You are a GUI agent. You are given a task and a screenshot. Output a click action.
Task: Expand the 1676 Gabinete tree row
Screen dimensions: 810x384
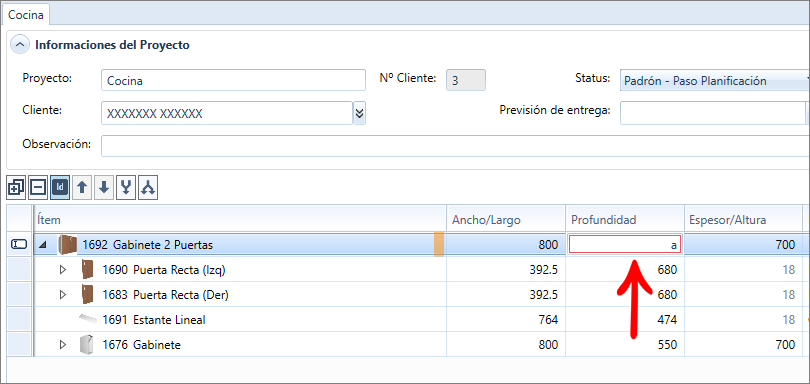63,345
